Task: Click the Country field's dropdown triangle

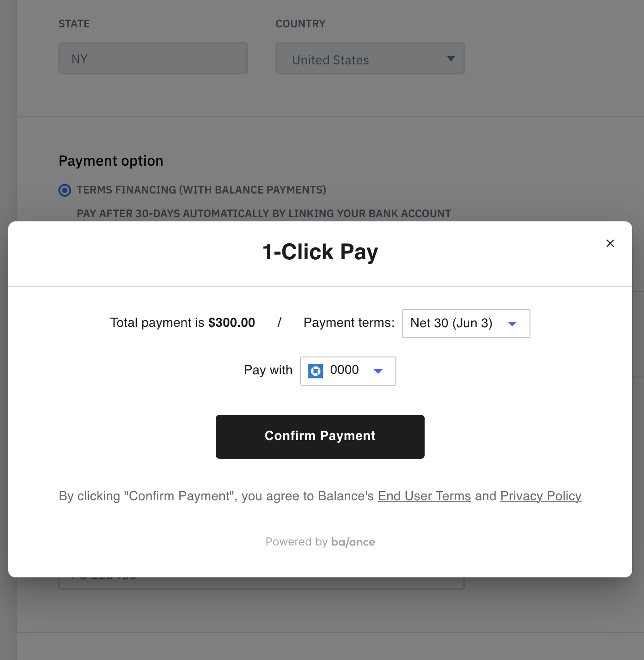Action: click(451, 59)
